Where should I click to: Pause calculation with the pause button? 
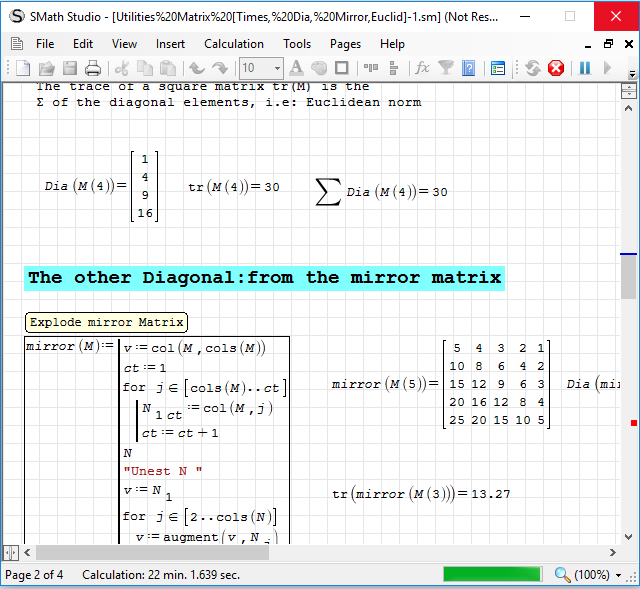(585, 68)
